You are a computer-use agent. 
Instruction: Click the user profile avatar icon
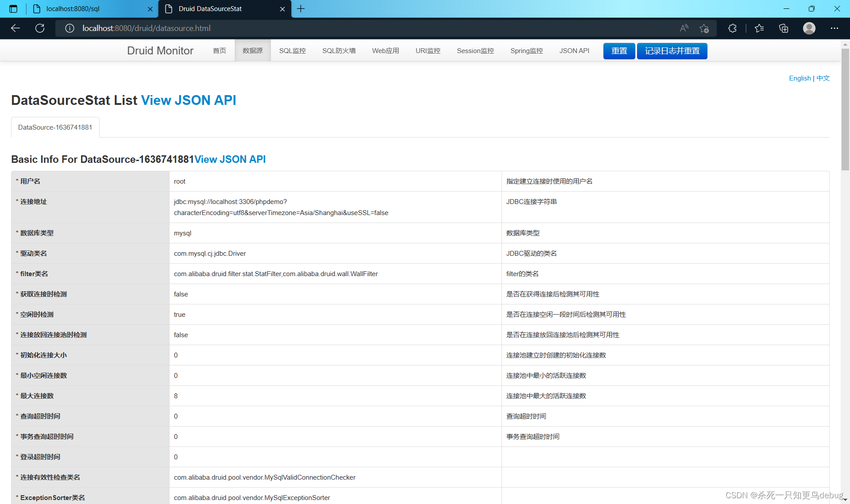tap(809, 28)
